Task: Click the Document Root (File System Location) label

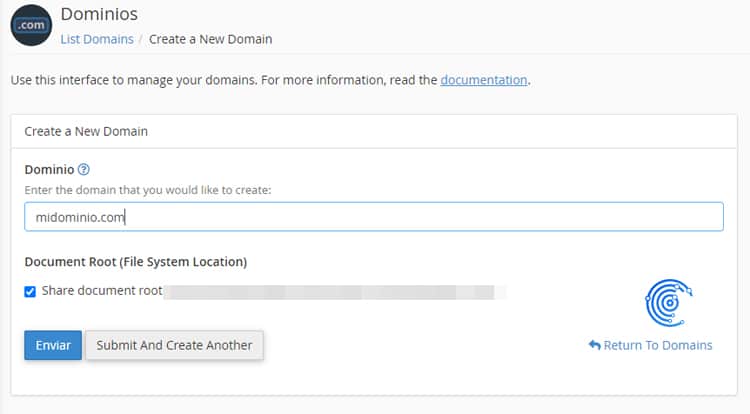Action: [136, 262]
